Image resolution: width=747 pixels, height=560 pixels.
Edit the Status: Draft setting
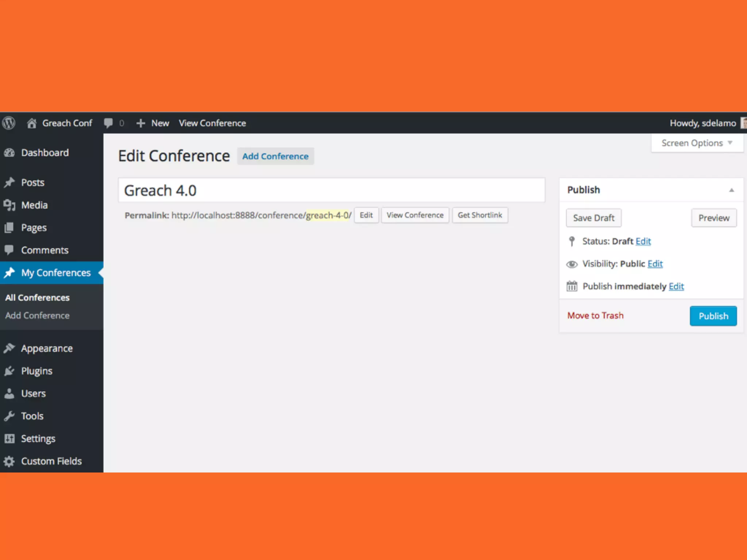[643, 241]
